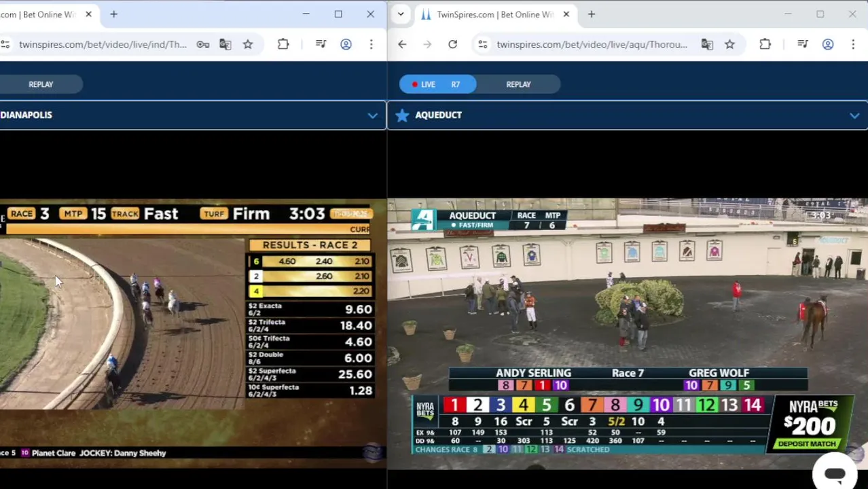Open tab search dropdown in right browser
Image resolution: width=868 pixels, height=489 pixels.
pyautogui.click(x=401, y=14)
